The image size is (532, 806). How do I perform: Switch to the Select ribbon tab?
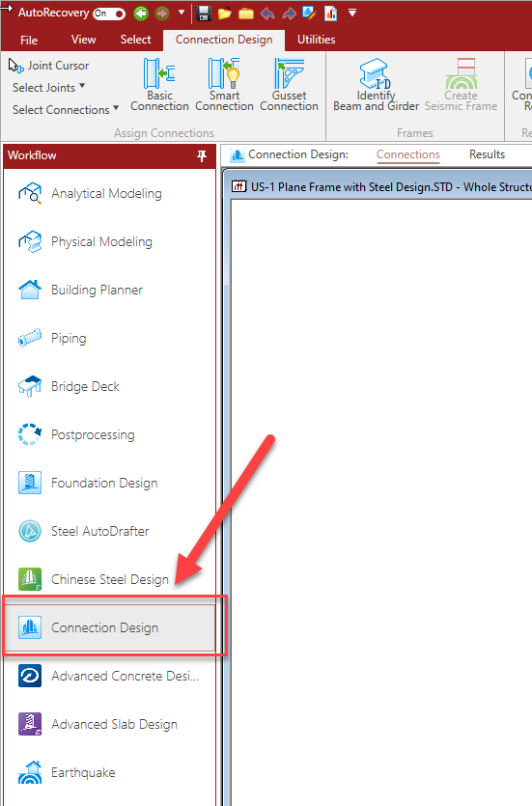tap(136, 40)
